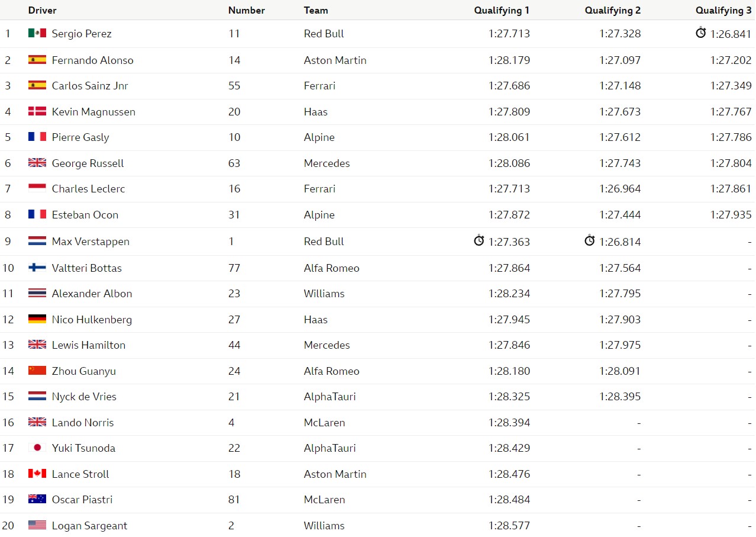Click the stopwatch icon by Verstappen's Qualifying 2 time
Image resolution: width=756 pixels, height=537 pixels.
click(x=590, y=240)
